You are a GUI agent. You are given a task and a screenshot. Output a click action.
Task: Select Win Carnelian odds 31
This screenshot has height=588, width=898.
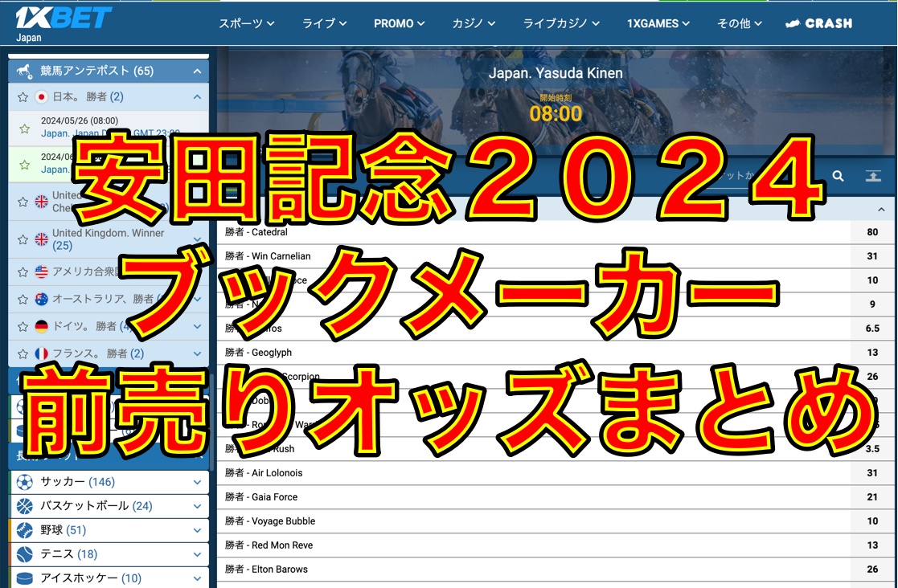872,256
